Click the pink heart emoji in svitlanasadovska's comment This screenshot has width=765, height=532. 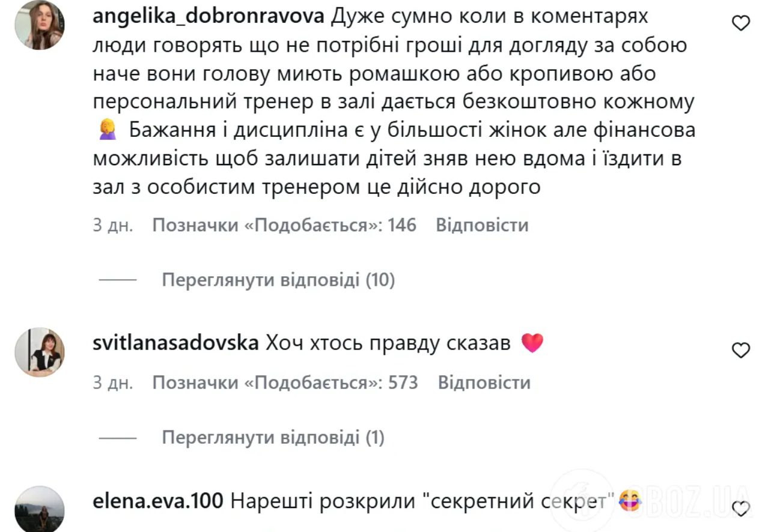(x=532, y=343)
